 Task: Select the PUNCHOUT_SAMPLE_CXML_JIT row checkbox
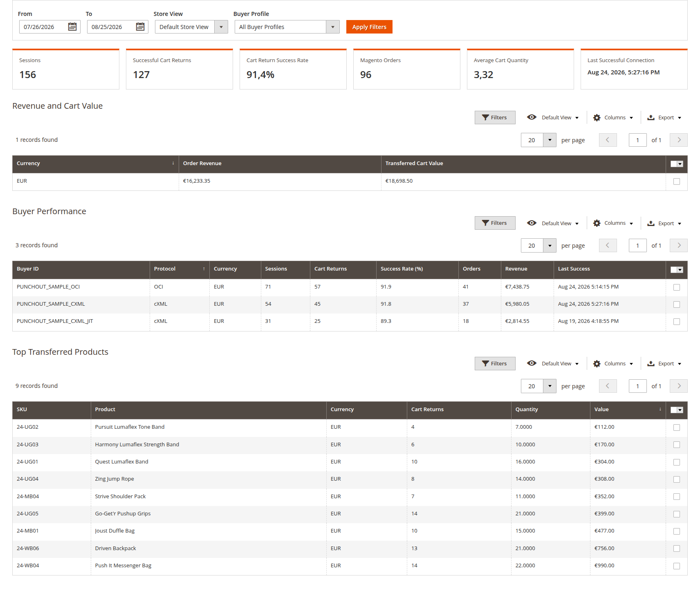point(677,322)
